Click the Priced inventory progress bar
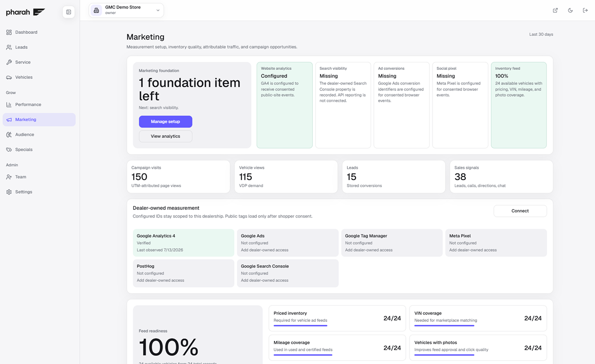 [x=300, y=326]
